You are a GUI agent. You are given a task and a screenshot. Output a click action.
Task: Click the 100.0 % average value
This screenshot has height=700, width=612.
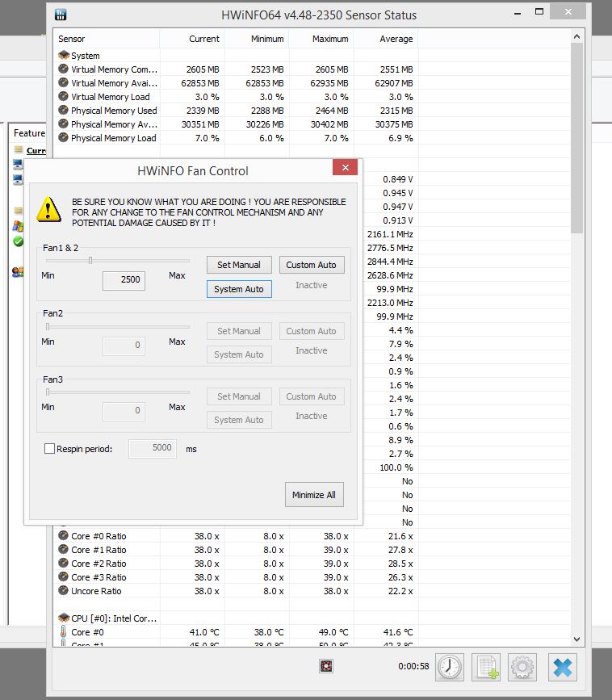pos(396,467)
